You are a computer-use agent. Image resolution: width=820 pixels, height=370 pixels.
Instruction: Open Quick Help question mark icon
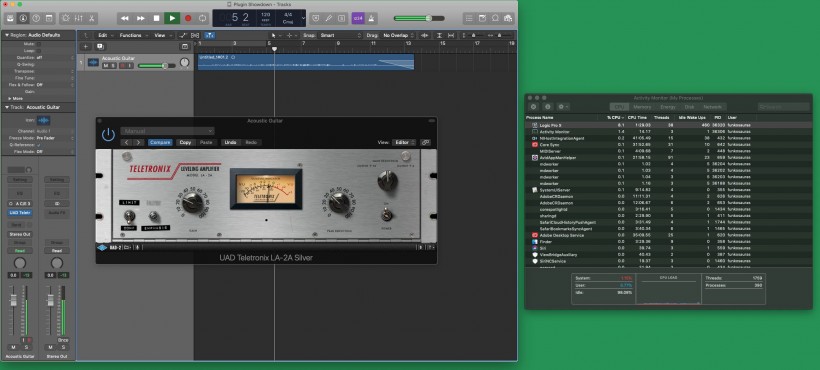click(36, 18)
